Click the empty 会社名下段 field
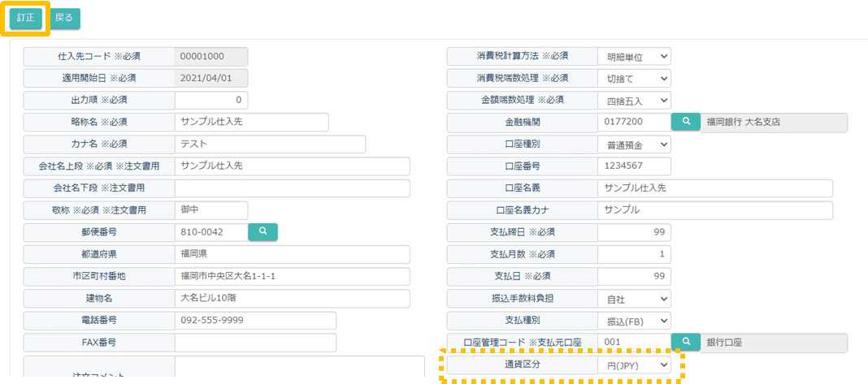The height and width of the screenshot is (384, 868). click(293, 188)
